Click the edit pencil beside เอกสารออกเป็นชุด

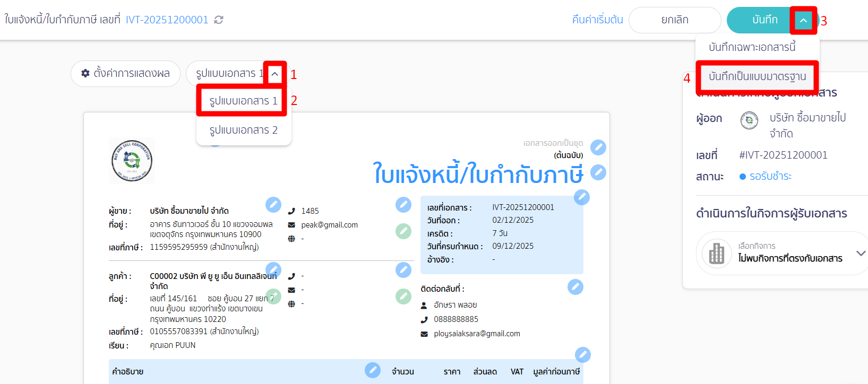coord(598,147)
